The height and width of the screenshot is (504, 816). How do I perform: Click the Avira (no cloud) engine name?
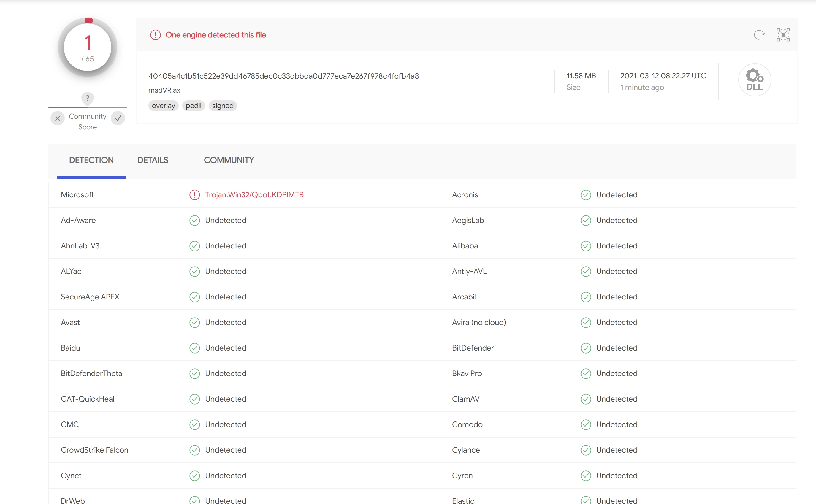pyautogui.click(x=479, y=322)
